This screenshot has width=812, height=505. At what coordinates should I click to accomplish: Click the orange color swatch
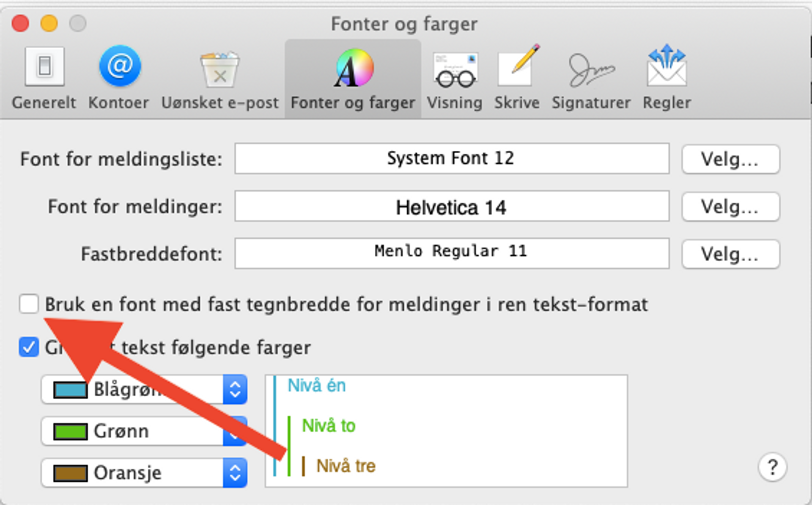[70, 473]
